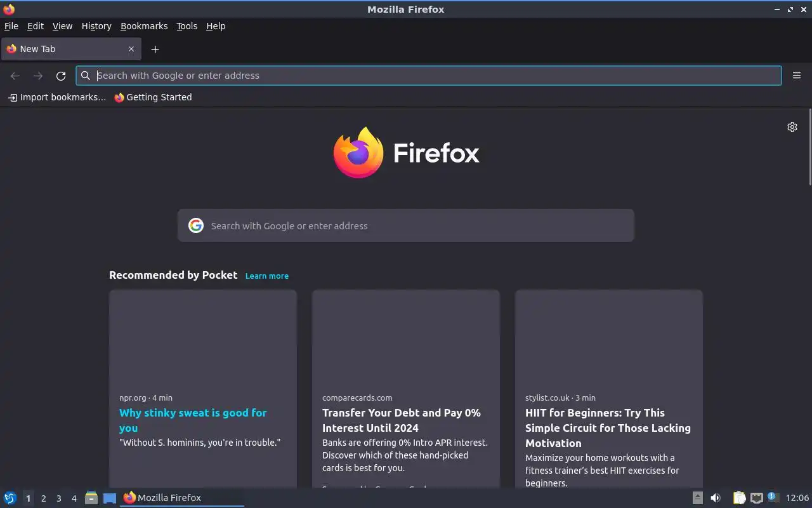This screenshot has height=508, width=812.
Task: Open the Tools menu
Action: click(187, 26)
